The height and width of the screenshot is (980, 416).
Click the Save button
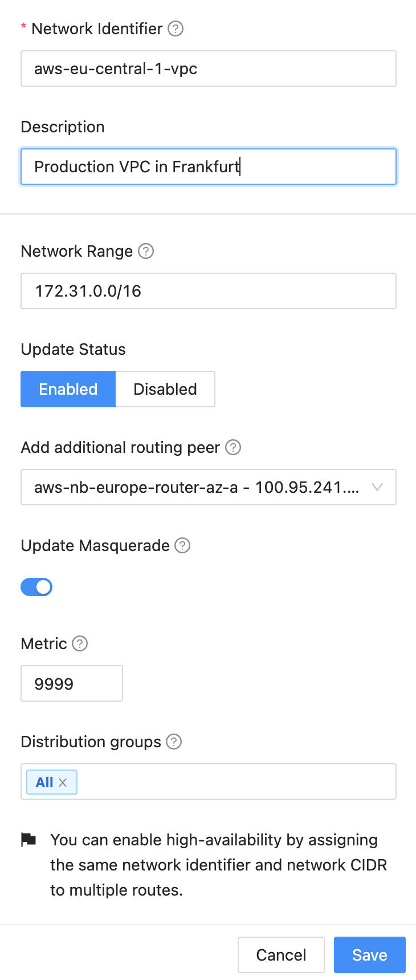point(369,955)
